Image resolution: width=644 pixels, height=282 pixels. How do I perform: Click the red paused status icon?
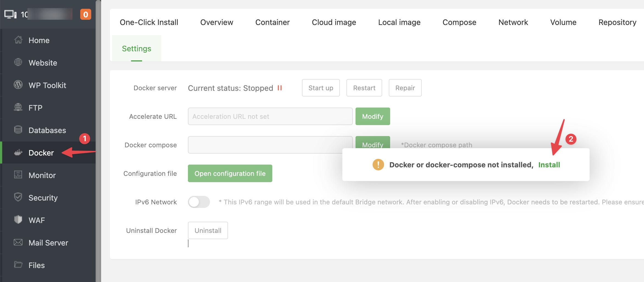280,88
